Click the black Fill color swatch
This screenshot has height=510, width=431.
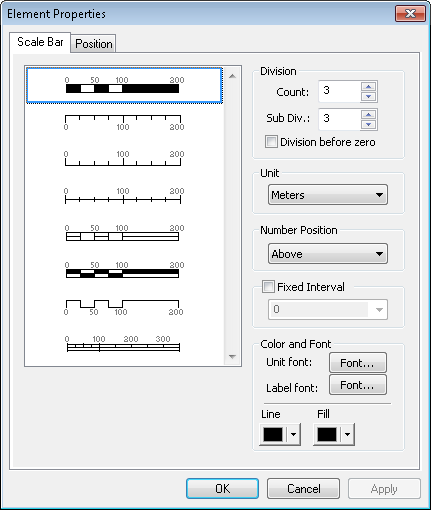tap(327, 434)
